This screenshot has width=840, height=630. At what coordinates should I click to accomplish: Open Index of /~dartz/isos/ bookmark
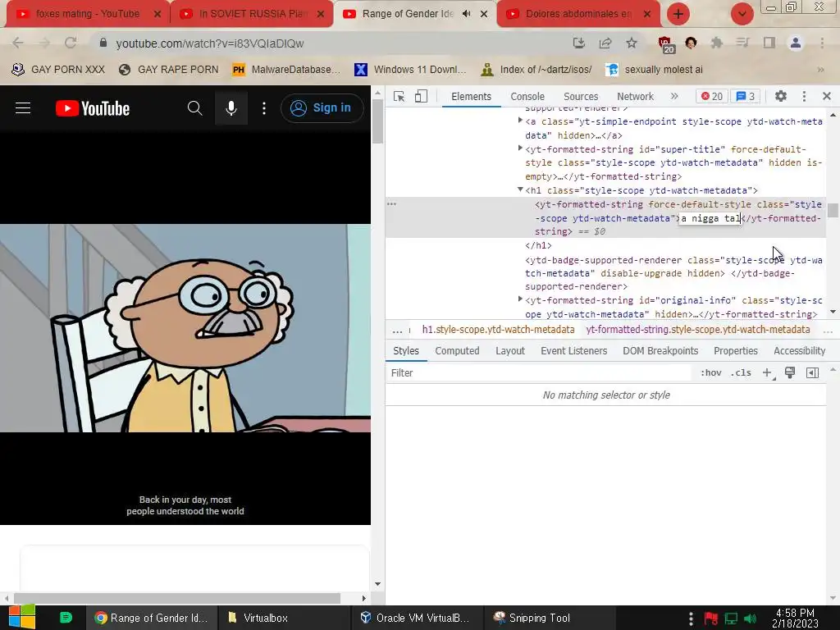click(536, 70)
